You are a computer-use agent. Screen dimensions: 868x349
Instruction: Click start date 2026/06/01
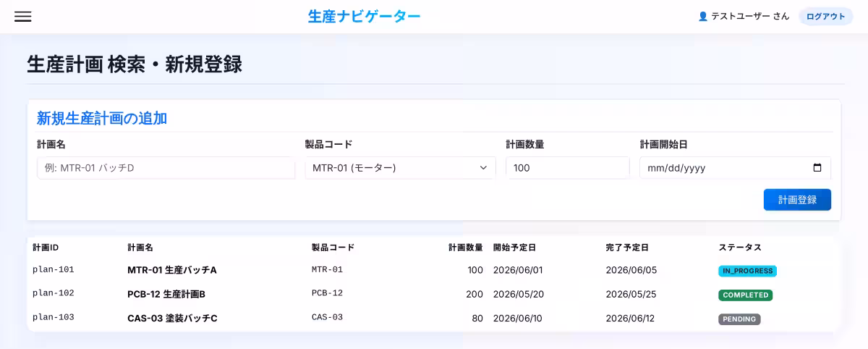click(x=518, y=270)
